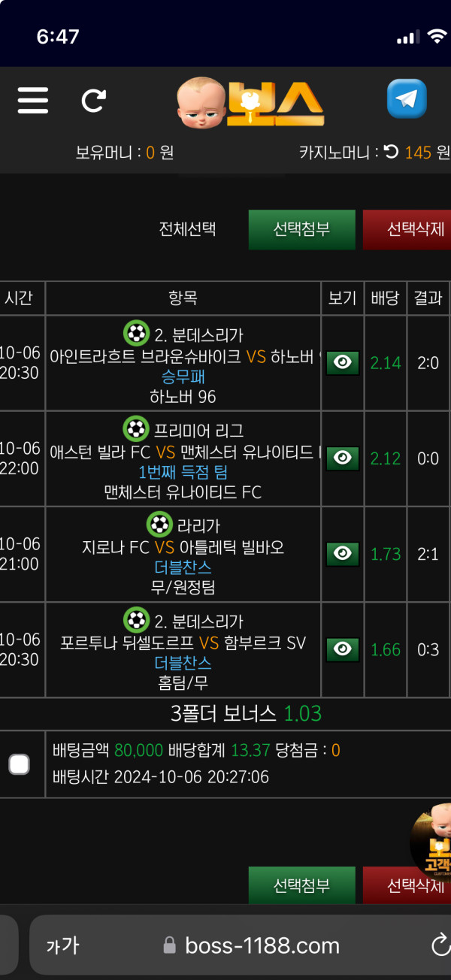View details of Girona FC match
Screen dimensions: 451x980
click(x=342, y=554)
